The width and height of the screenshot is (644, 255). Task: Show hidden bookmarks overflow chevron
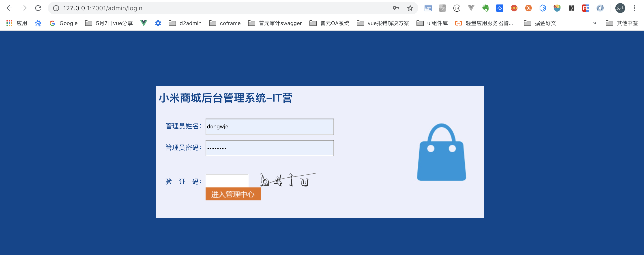pyautogui.click(x=595, y=23)
